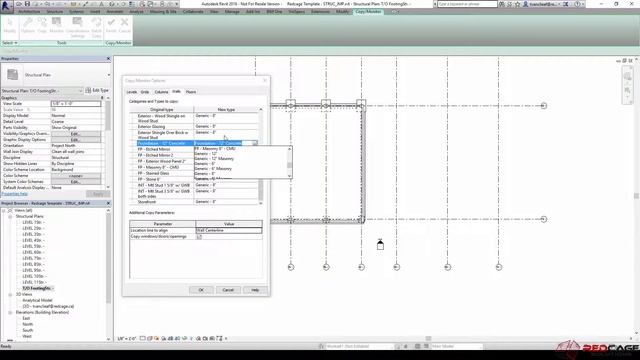Click the help icon in title bar

click(x=577, y=4)
